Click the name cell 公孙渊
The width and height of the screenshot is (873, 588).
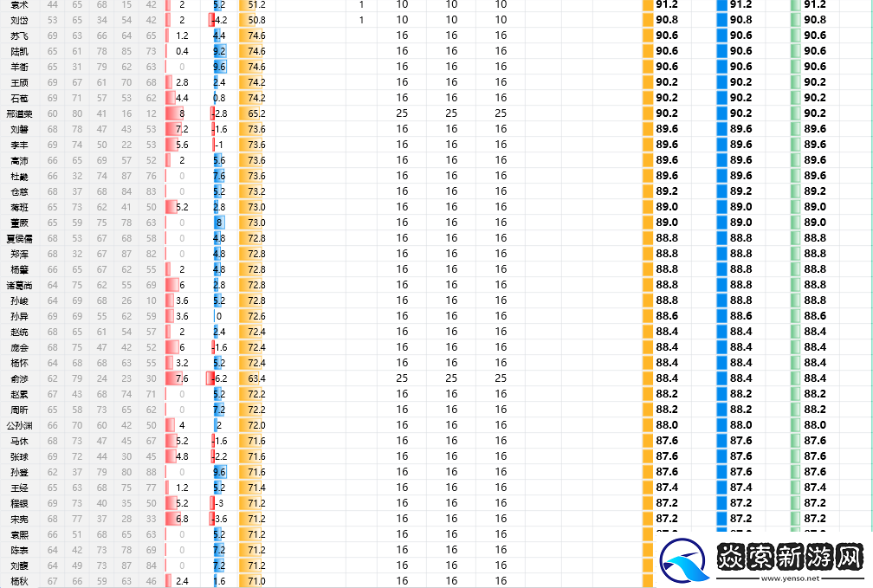click(x=19, y=425)
